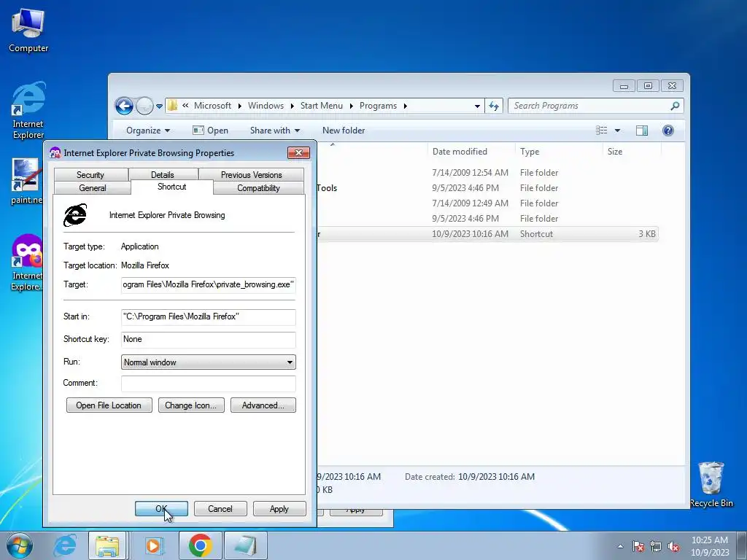Click the Explorer forward navigation arrow
The height and width of the screenshot is (560, 747).
click(144, 106)
